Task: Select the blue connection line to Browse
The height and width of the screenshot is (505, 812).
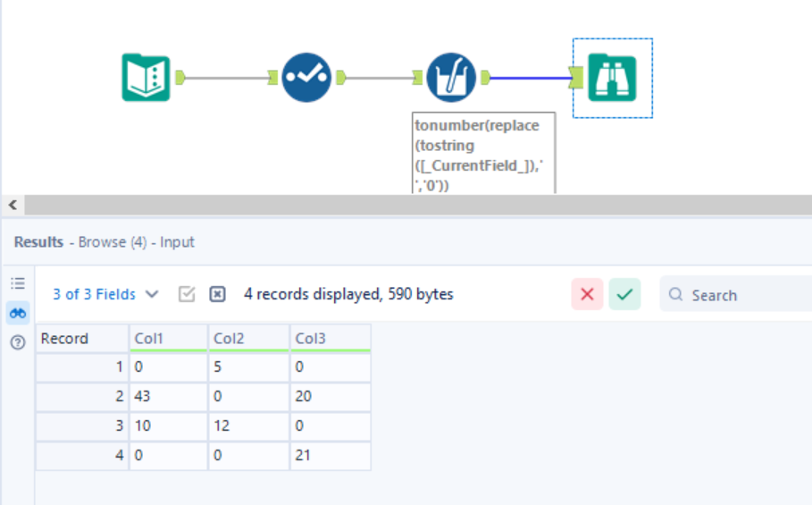Action: point(529,79)
